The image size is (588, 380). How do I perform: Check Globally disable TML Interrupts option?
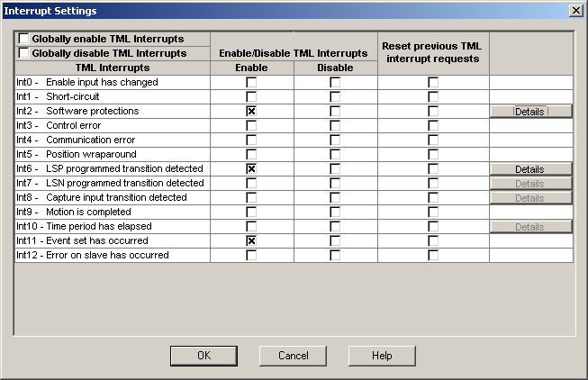(x=23, y=53)
